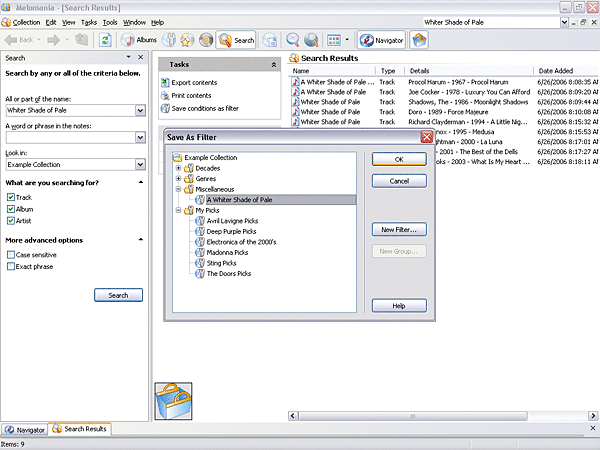Click the Save conditions as filter icon
Image resolution: width=600 pixels, height=450 pixels.
[x=165, y=108]
